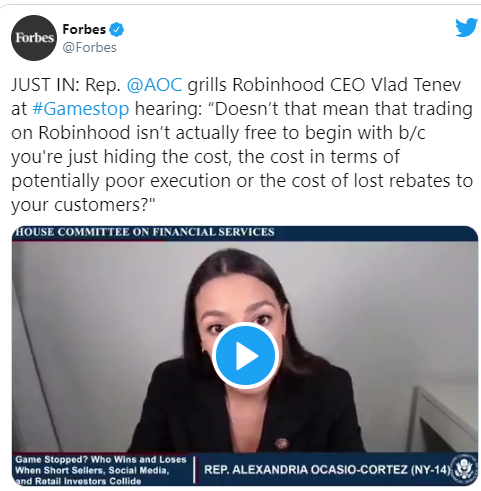Open the @AOC mention

[154, 85]
